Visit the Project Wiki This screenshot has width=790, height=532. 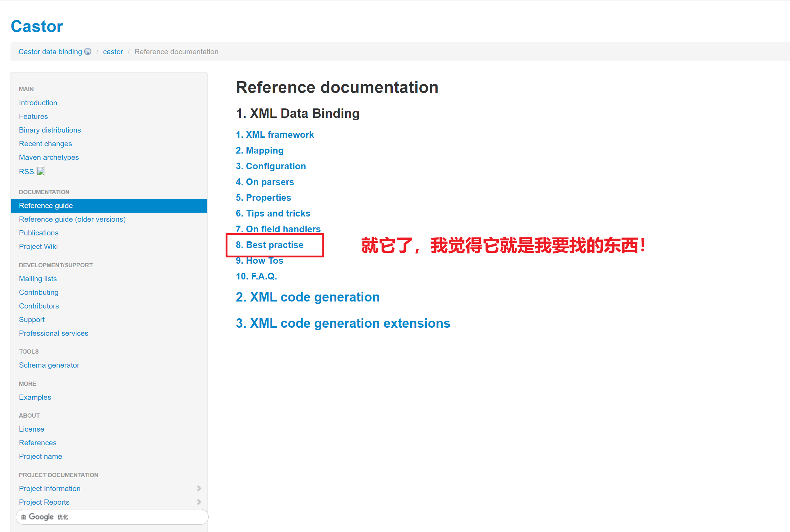38,247
